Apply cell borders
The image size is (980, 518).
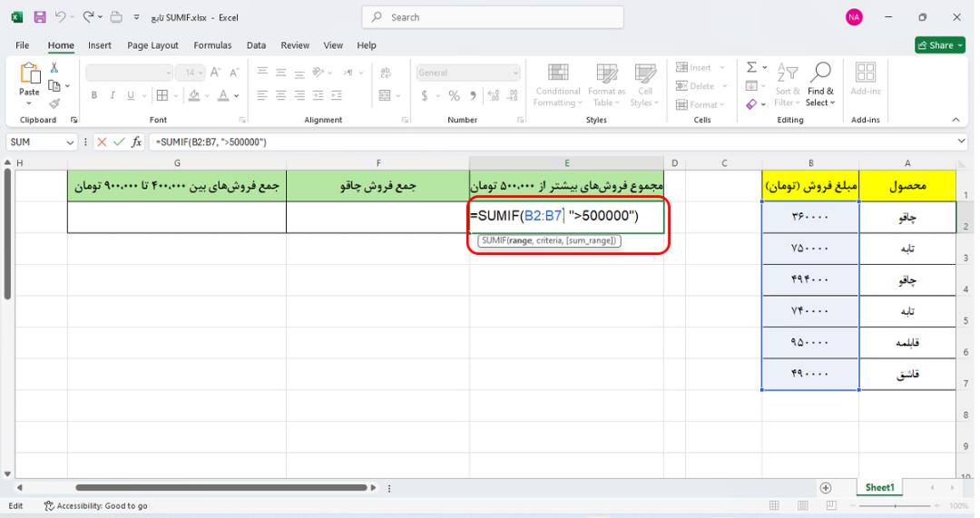pyautogui.click(x=162, y=95)
